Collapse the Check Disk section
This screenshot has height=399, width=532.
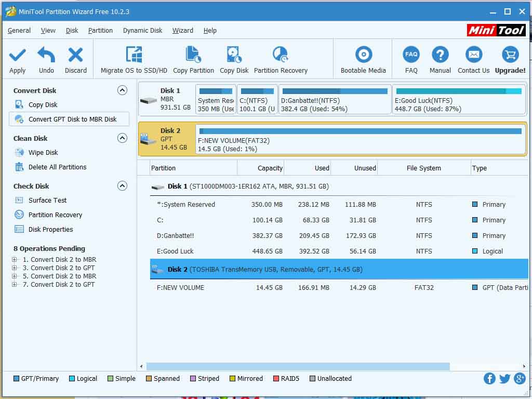(122, 186)
